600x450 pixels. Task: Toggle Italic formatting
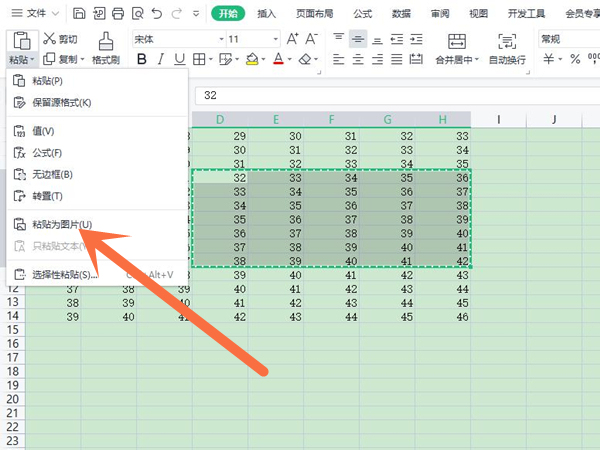[x=164, y=60]
